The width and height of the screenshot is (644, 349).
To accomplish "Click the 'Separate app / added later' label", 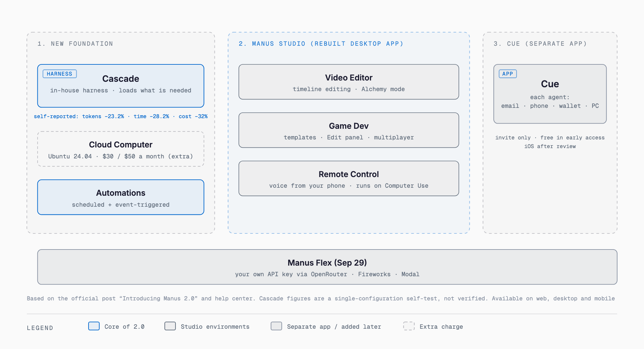I will coord(334,327).
